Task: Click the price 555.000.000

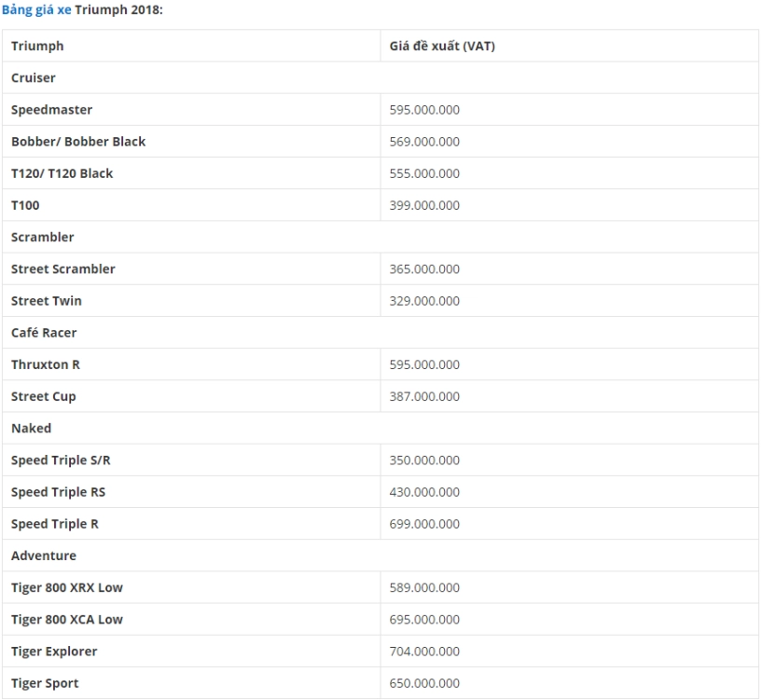Action: point(424,173)
